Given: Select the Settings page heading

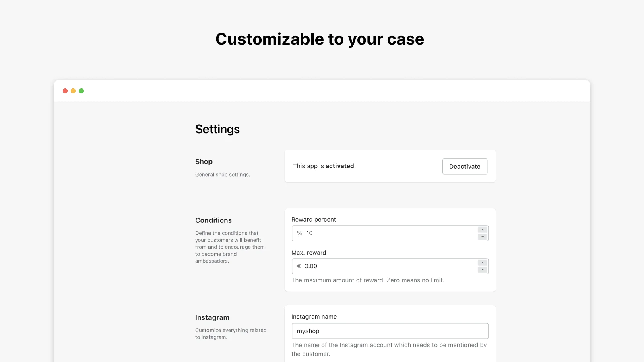Looking at the screenshot, I should 217,129.
